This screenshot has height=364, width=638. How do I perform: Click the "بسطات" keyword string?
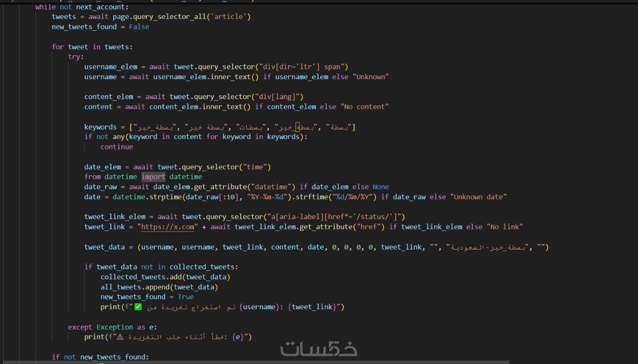(250, 127)
